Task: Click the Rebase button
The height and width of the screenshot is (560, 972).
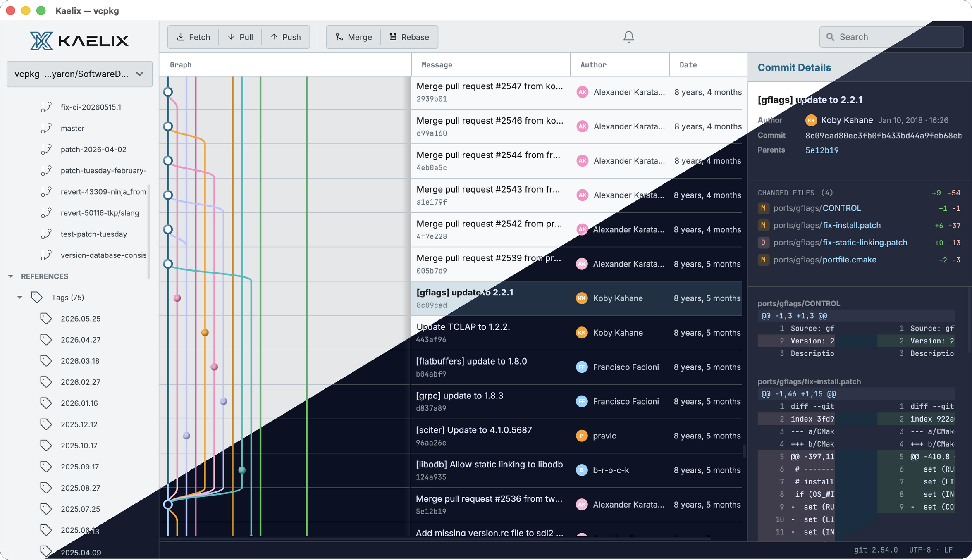Action: point(409,37)
